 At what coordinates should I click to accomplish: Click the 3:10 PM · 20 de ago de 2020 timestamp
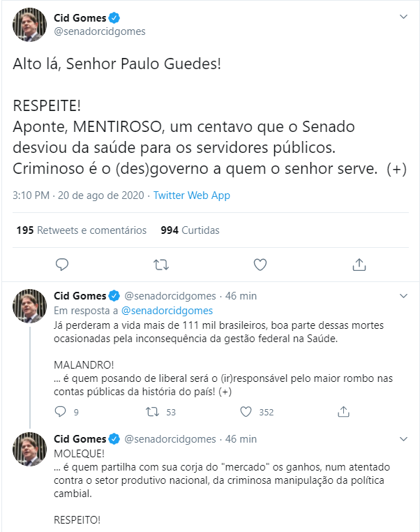(78, 195)
